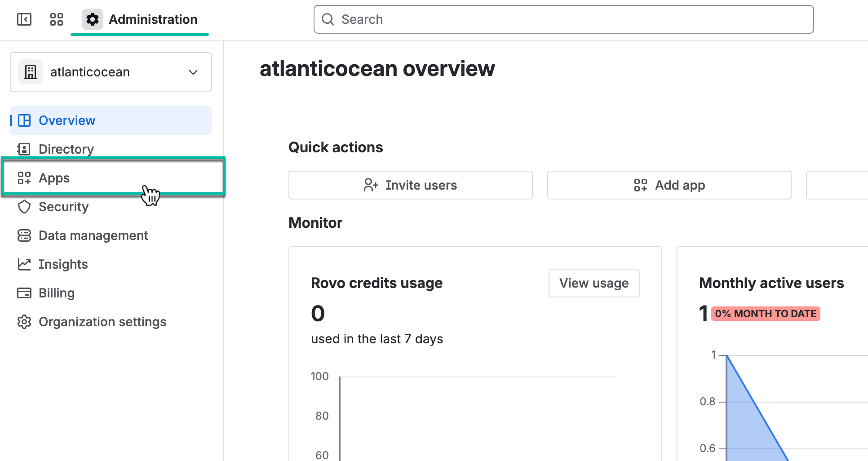868x461 pixels.
Task: Click the Billing card icon
Action: point(24,293)
